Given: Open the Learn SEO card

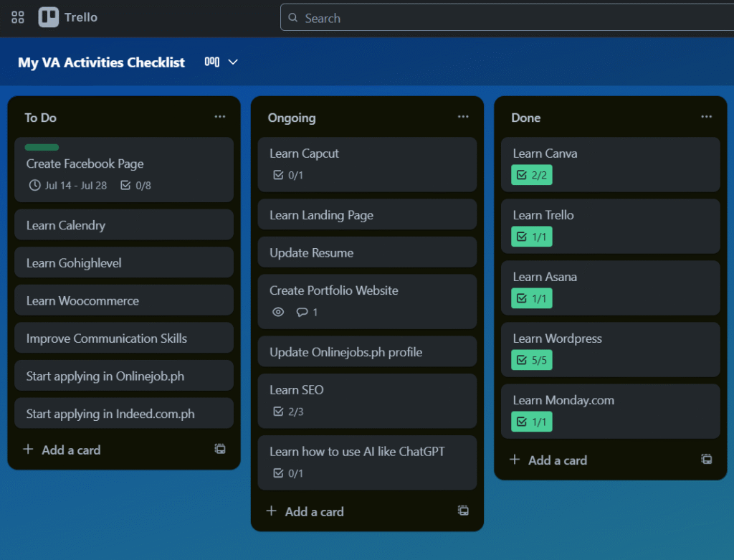Looking at the screenshot, I should 368,402.
